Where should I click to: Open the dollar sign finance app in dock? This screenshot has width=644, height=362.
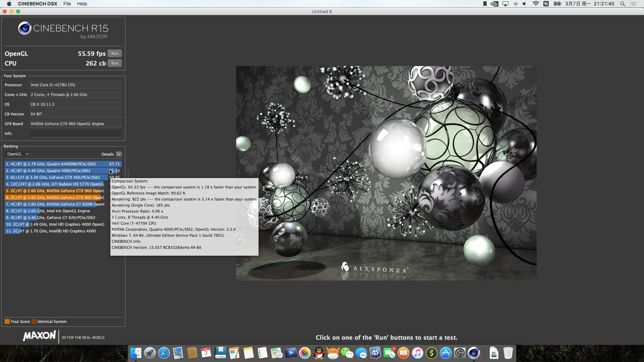[432, 353]
